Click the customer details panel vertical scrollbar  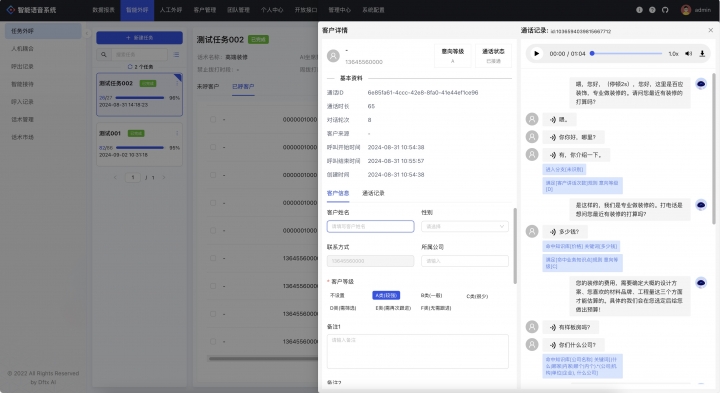coord(515,246)
